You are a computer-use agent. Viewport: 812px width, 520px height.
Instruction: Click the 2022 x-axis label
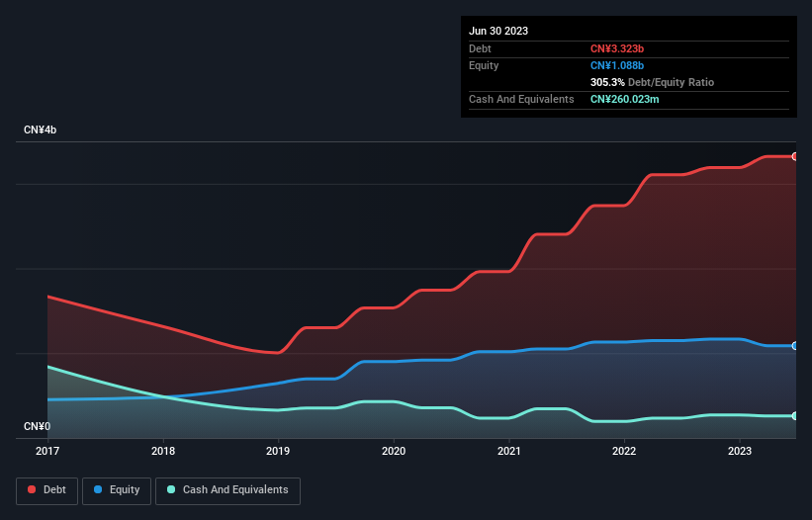coord(624,451)
